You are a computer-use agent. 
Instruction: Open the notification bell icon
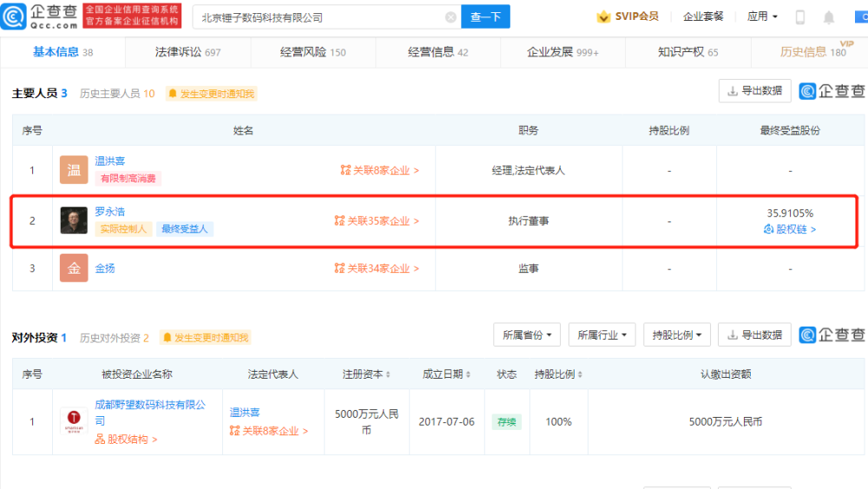point(828,17)
